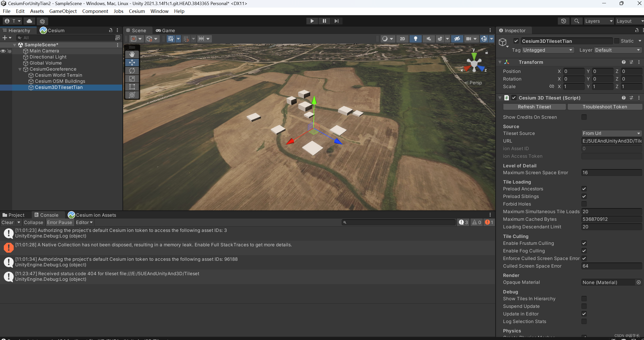Select the Scale tool
The height and width of the screenshot is (340, 644).
[132, 79]
